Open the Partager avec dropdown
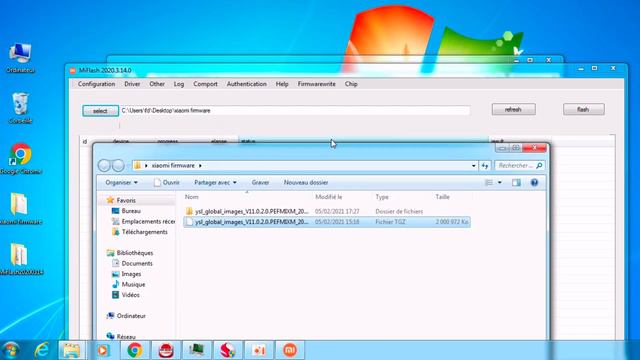 (215, 182)
